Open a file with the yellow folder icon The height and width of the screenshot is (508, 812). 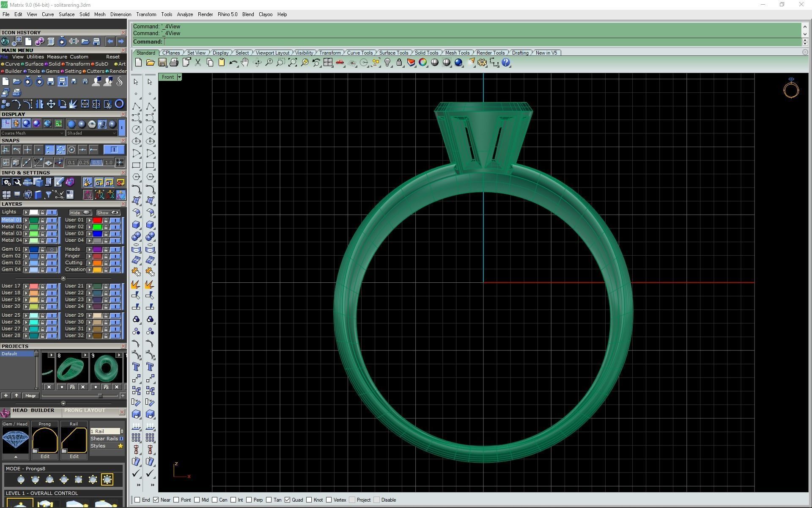(150, 63)
